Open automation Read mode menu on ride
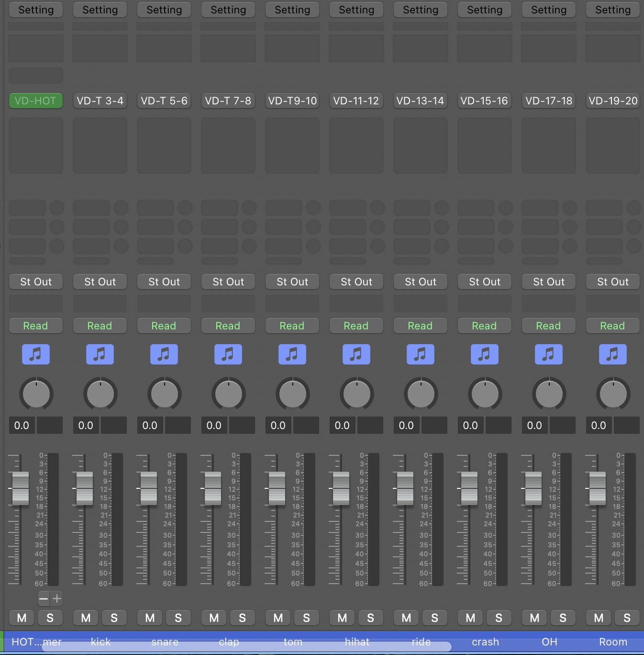Image resolution: width=644 pixels, height=655 pixels. [x=421, y=326]
